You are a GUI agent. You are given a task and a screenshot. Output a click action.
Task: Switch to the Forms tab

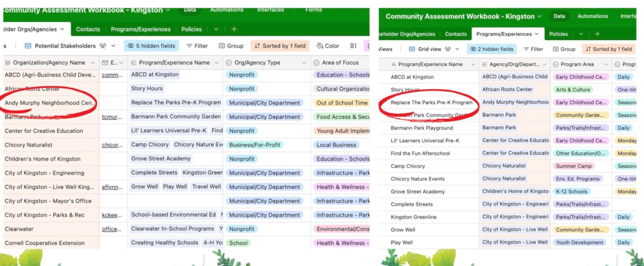pyautogui.click(x=313, y=10)
